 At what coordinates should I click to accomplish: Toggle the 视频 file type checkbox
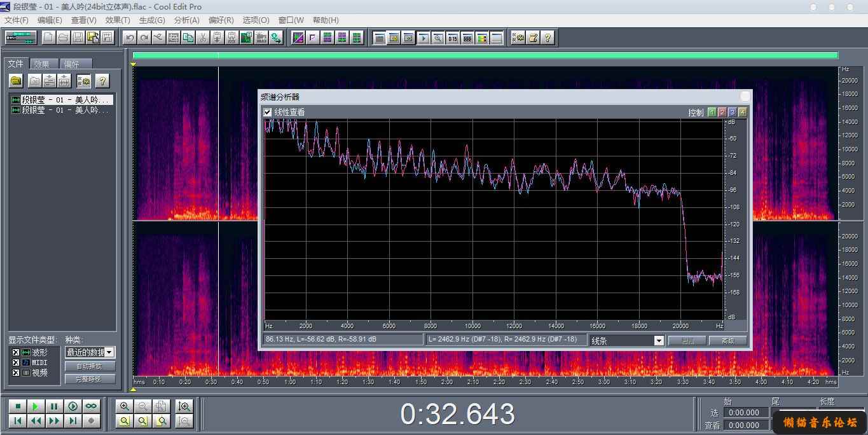(x=16, y=373)
